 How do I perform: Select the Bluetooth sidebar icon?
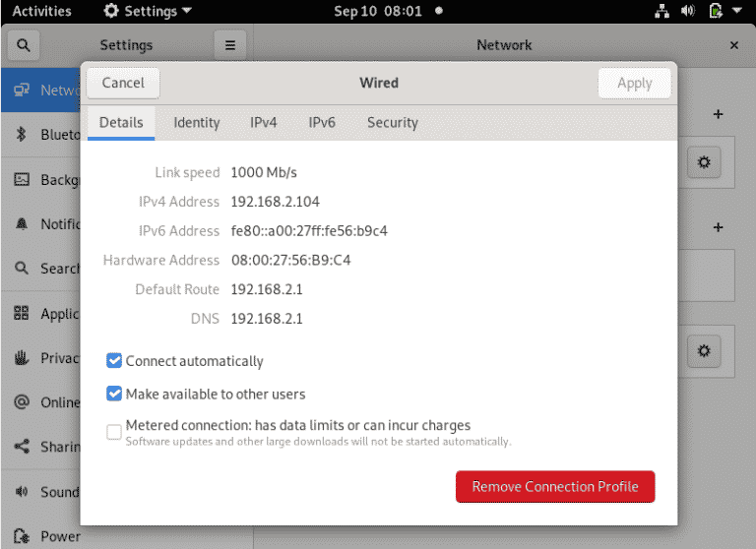(21, 134)
